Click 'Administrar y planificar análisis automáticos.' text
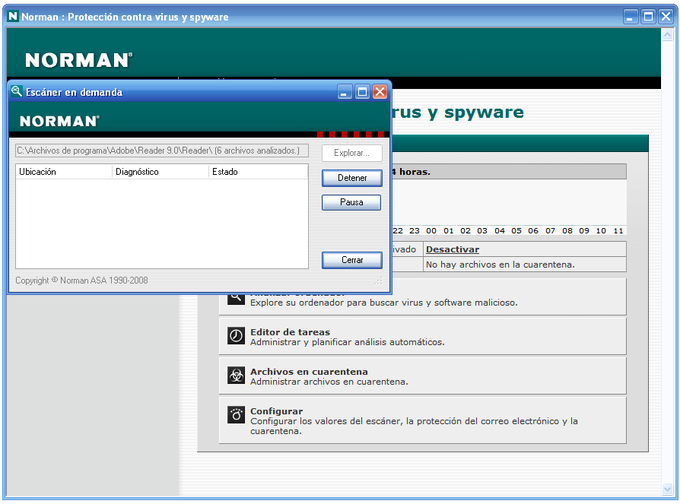This screenshot has height=504, width=680. (347, 342)
